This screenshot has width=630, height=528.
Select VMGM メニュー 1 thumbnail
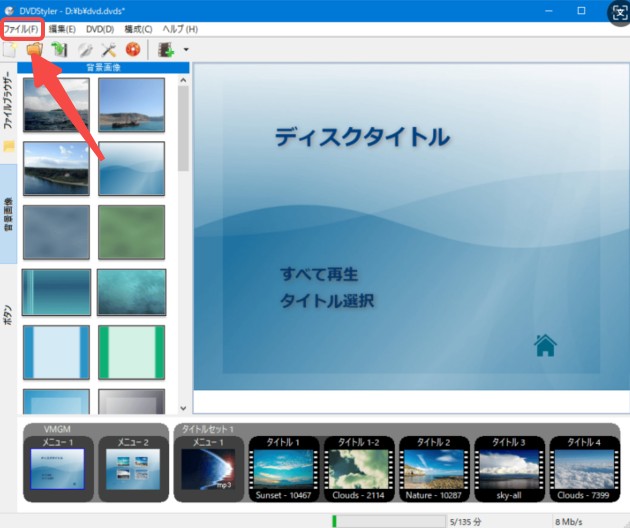click(58, 469)
